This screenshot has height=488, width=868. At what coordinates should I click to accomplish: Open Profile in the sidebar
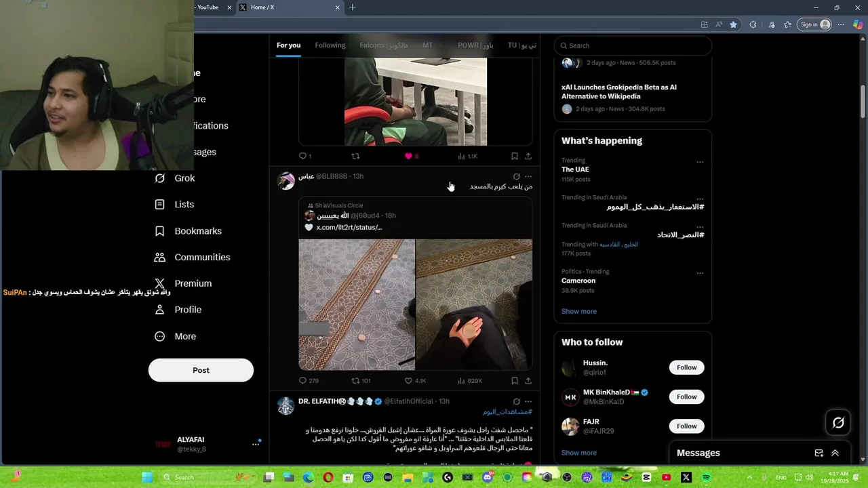pos(178,310)
